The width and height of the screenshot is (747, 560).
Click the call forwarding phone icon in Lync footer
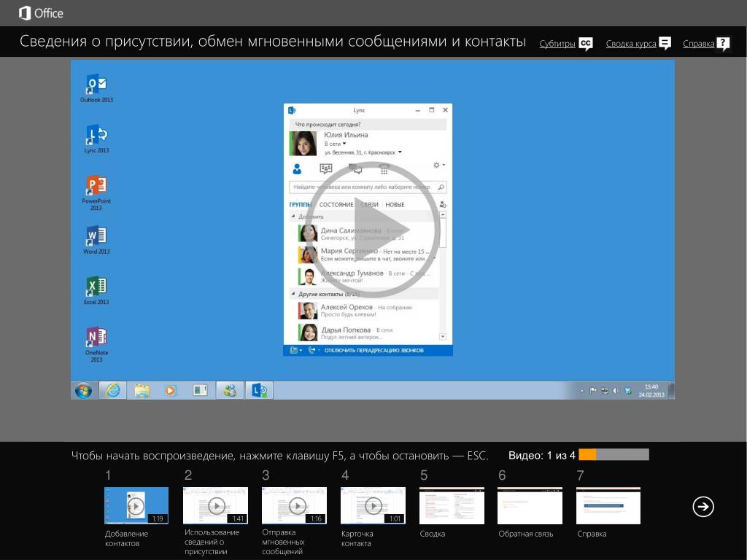(312, 351)
